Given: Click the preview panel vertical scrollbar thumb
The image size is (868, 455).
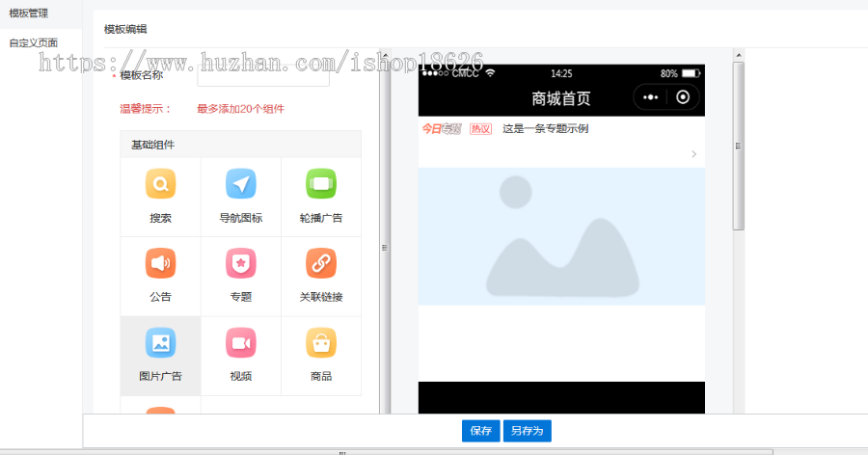Looking at the screenshot, I should (738, 147).
